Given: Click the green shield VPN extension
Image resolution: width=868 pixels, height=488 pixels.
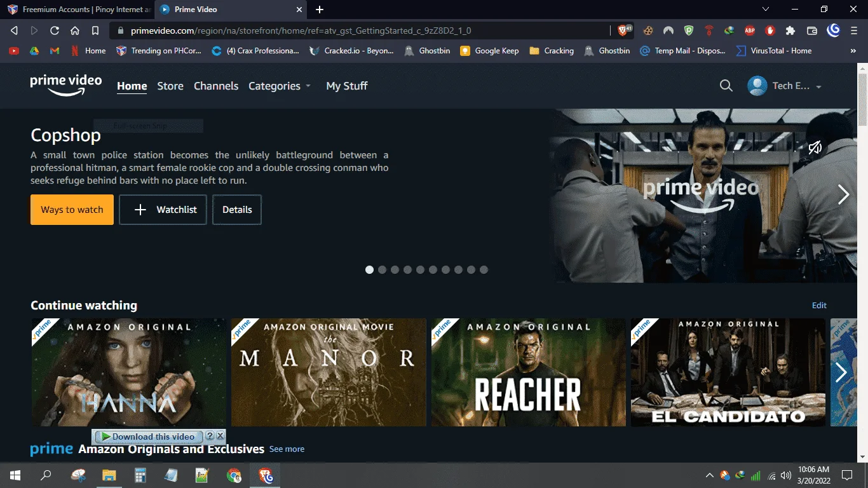Looking at the screenshot, I should 689,30.
